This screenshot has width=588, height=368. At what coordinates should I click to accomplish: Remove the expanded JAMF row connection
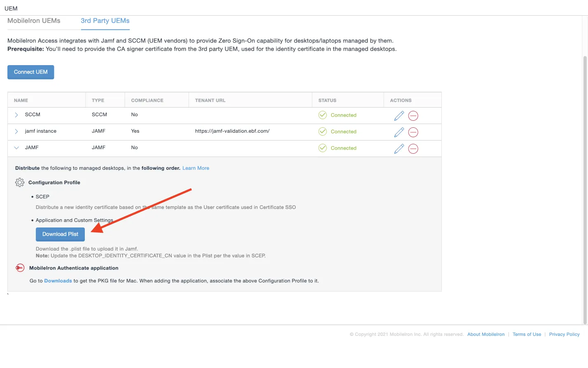tap(413, 149)
